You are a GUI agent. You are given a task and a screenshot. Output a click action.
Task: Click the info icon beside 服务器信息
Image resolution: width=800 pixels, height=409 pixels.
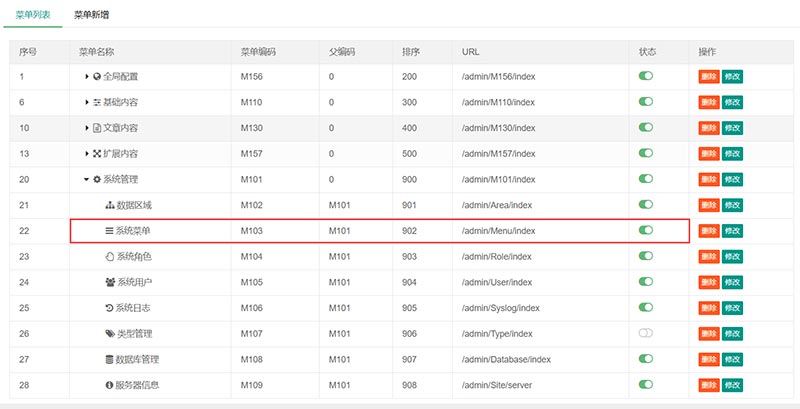click(x=110, y=385)
